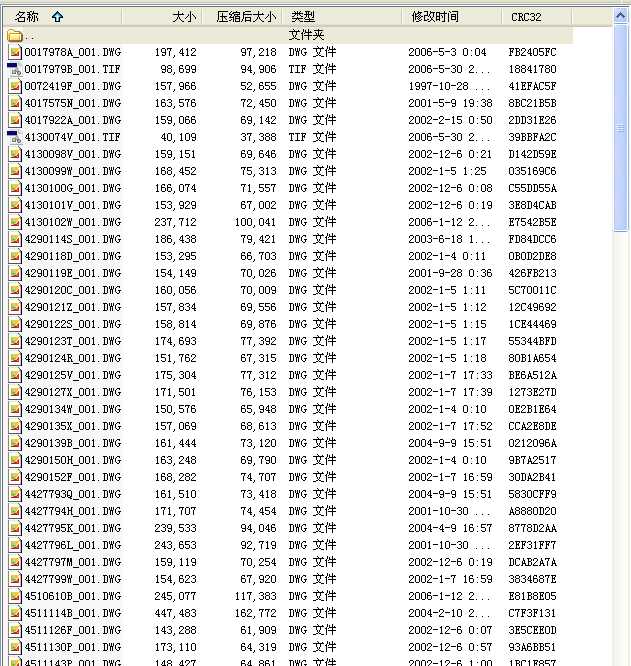631x666 pixels.
Task: Click the CRC32 value 93A6BB51
Action: click(x=532, y=647)
